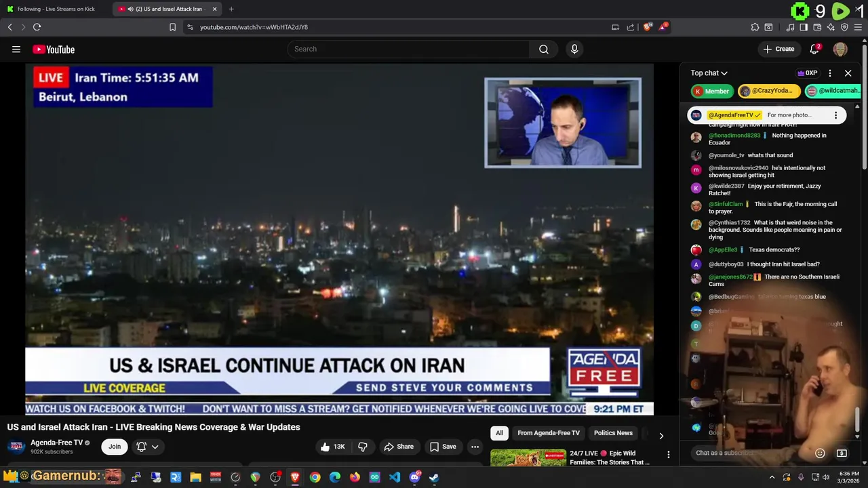This screenshot has height=488, width=868.
Task: Reload the current page
Action: 37,27
